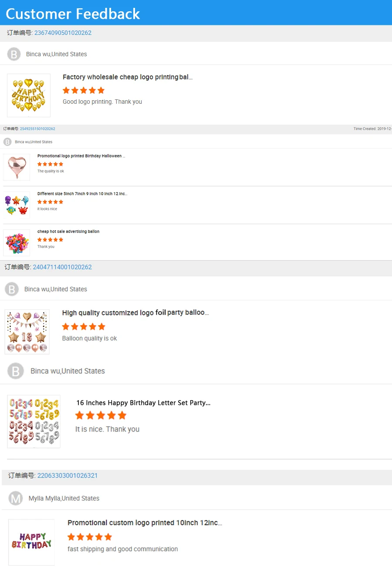Open the sea animal balloons thumbnail

[x=17, y=205]
